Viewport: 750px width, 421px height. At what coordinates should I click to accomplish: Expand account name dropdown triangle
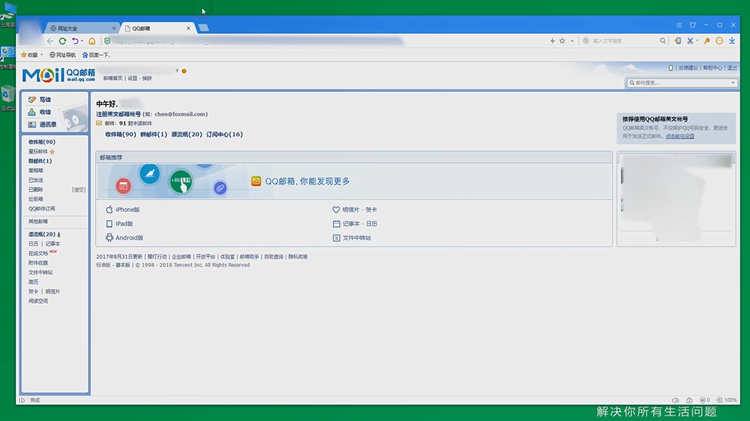click(x=177, y=71)
